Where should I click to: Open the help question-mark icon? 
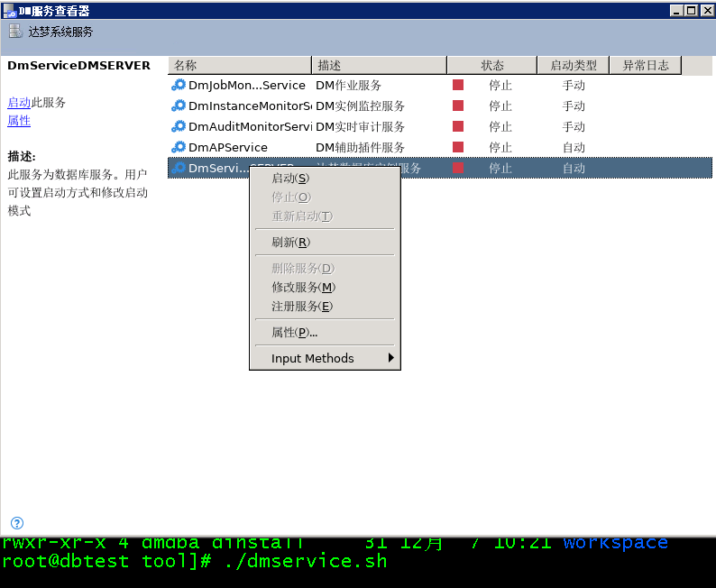[x=17, y=523]
